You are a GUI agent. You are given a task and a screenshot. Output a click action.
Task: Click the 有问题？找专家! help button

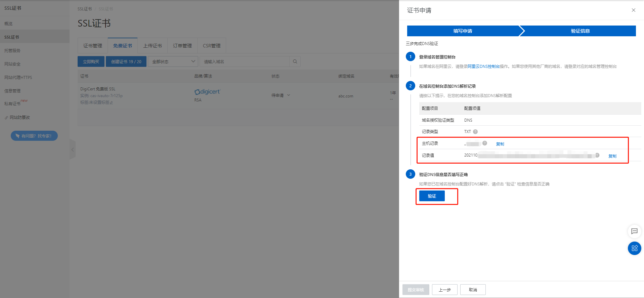click(x=34, y=136)
